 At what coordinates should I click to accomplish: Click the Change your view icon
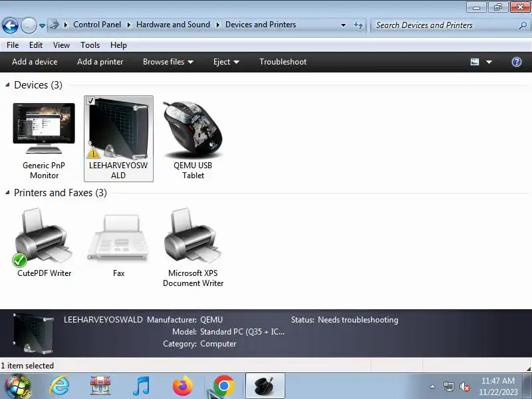(x=475, y=62)
